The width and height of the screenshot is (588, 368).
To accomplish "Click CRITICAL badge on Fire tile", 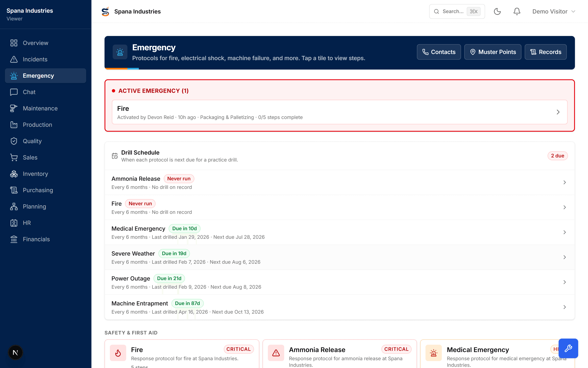I will click(x=239, y=349).
